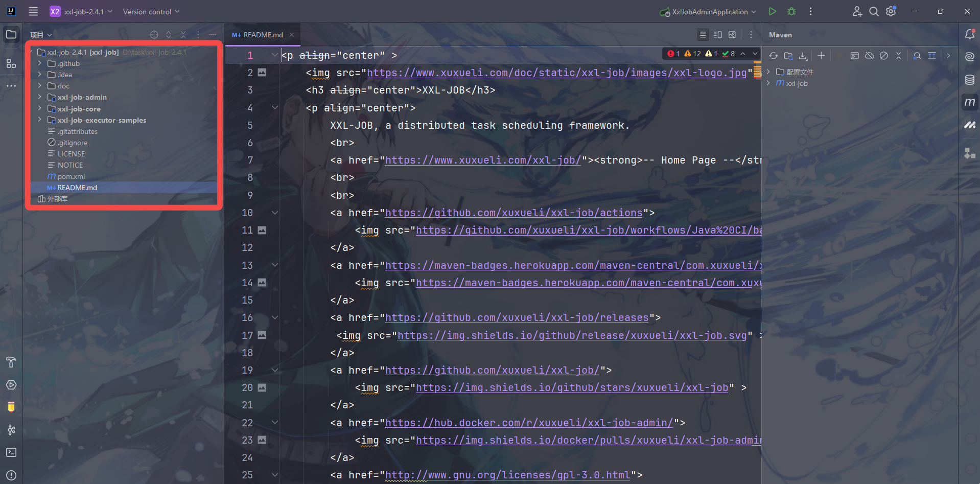Open the run toolbar more actions menu
This screenshot has height=484, width=980.
point(810,11)
